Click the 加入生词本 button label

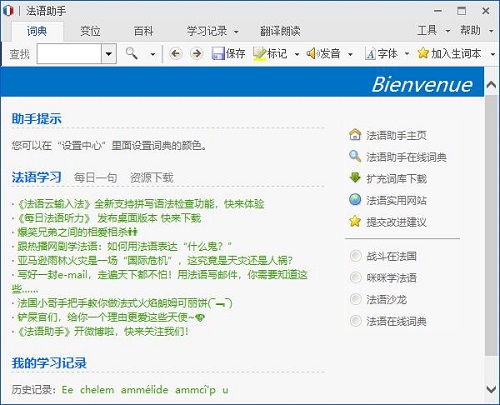pyautogui.click(x=456, y=53)
